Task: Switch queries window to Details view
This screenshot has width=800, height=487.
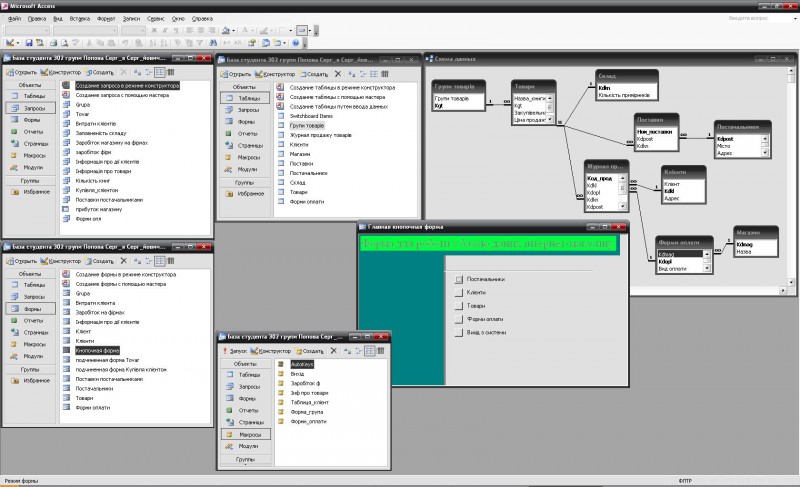Action: click(x=171, y=72)
